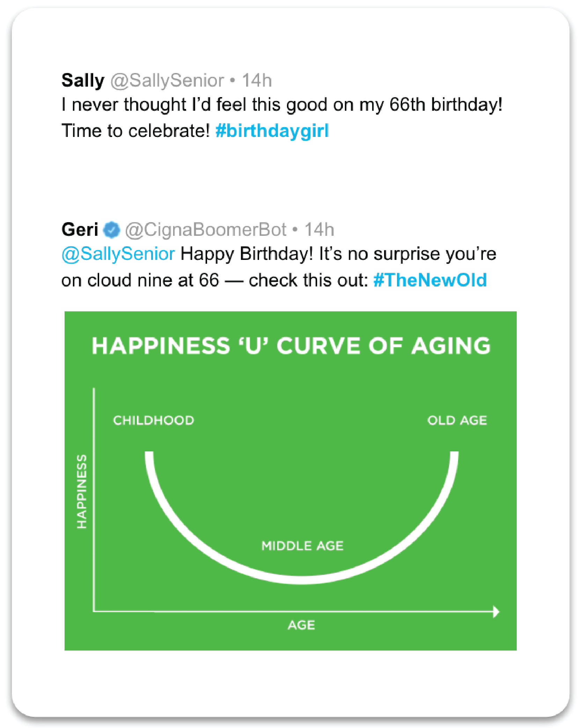
Task: Click the OLD AGE label on the chart
Action: pos(457,420)
